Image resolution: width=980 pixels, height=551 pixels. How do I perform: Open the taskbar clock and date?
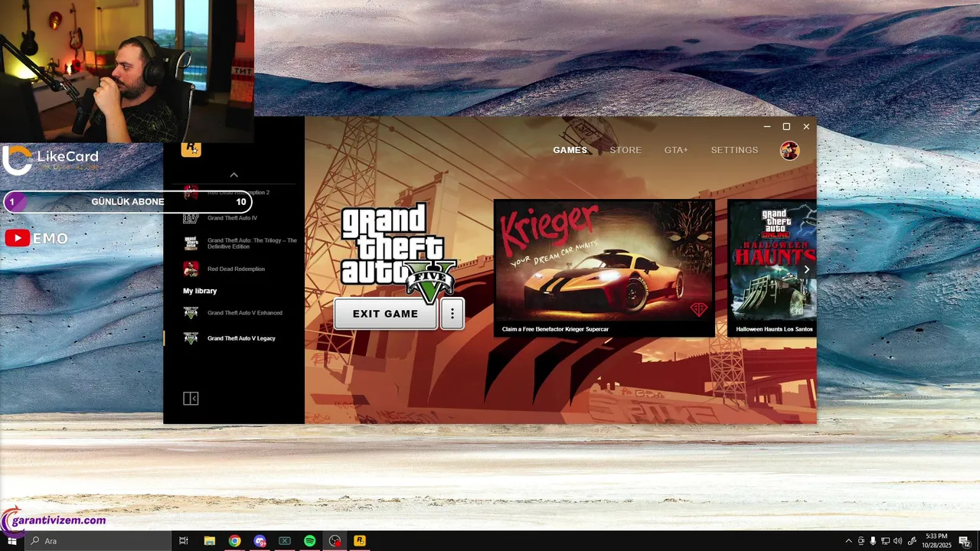936,541
